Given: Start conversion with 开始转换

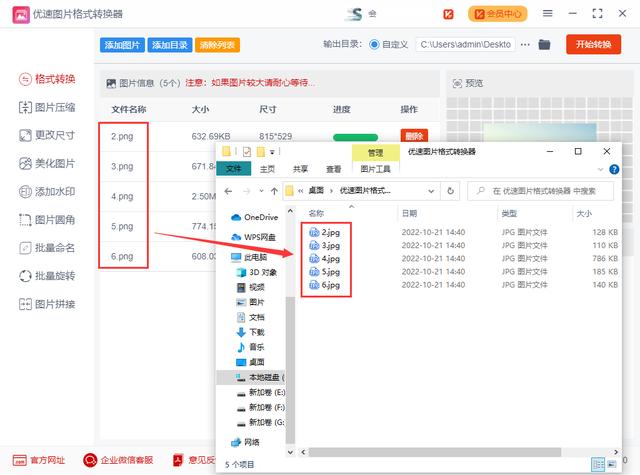Looking at the screenshot, I should point(593,44).
